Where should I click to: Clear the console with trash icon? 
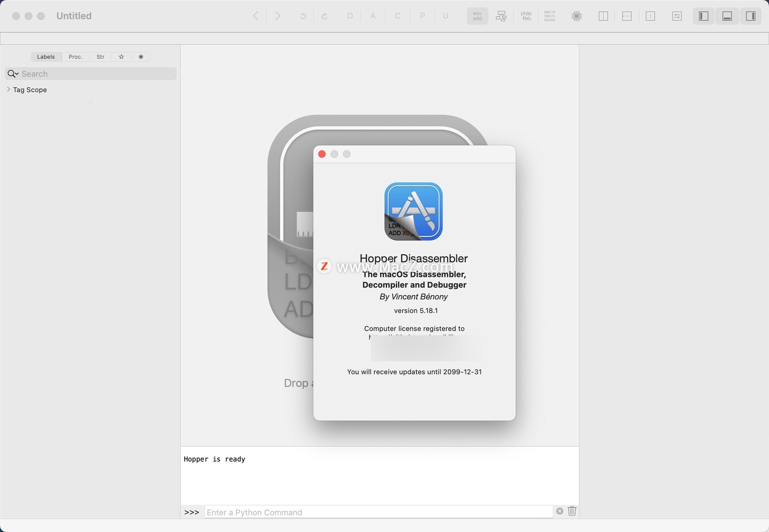(572, 511)
